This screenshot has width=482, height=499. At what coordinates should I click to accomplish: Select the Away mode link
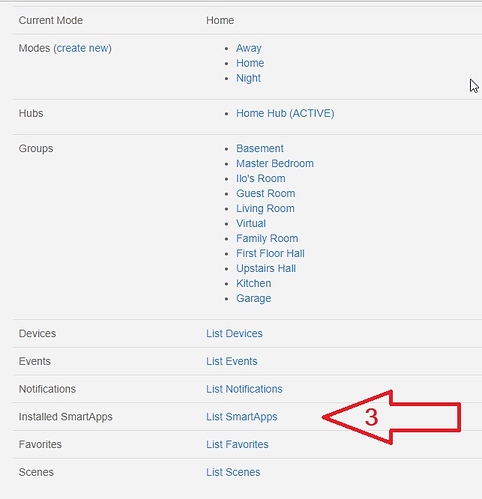[249, 48]
